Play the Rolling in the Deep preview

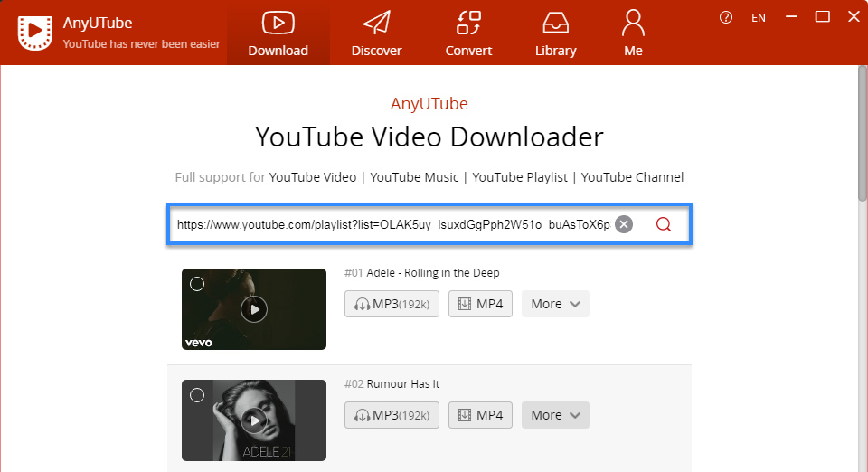(254, 309)
